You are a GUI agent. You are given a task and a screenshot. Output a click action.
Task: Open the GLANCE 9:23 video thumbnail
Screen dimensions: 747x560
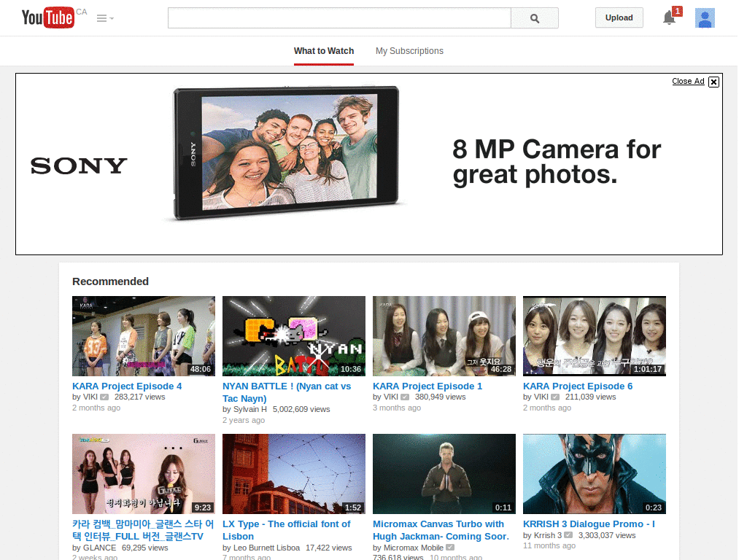click(144, 474)
